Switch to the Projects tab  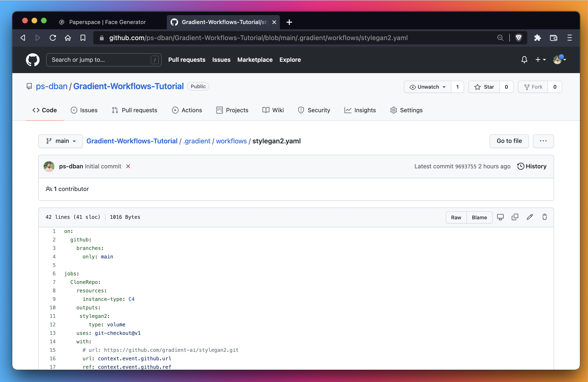[x=232, y=110]
